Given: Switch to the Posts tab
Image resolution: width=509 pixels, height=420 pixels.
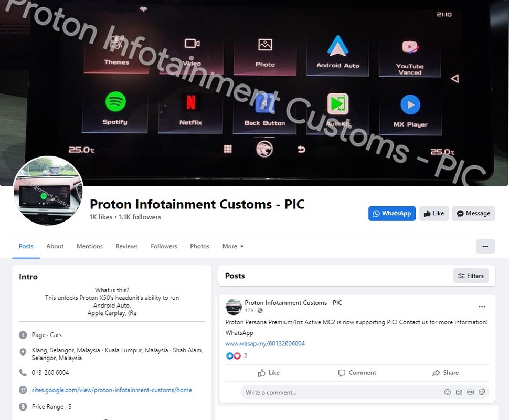Looking at the screenshot, I should (x=26, y=246).
